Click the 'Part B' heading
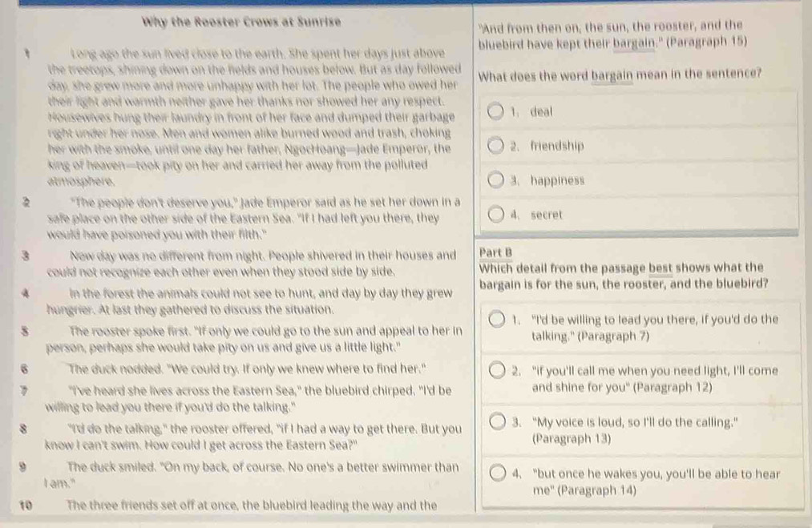812x528 pixels. (495, 252)
